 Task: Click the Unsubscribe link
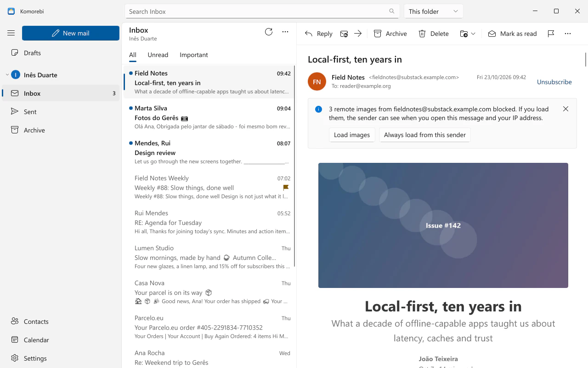(x=554, y=82)
